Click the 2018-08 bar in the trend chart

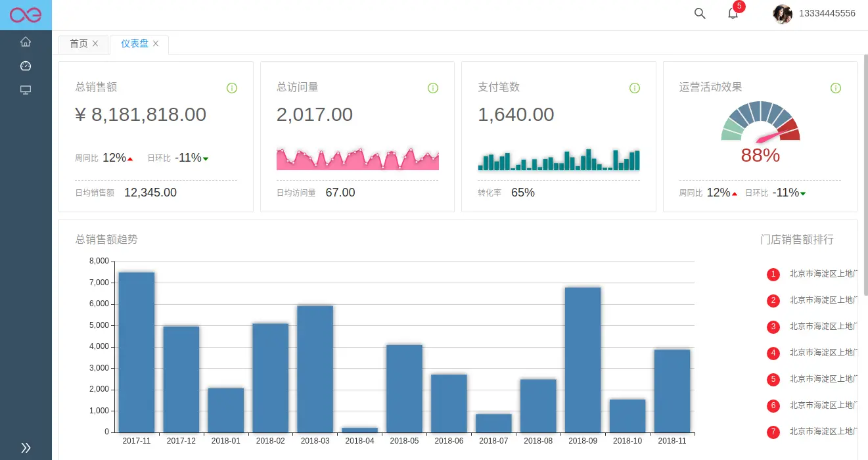tap(539, 405)
